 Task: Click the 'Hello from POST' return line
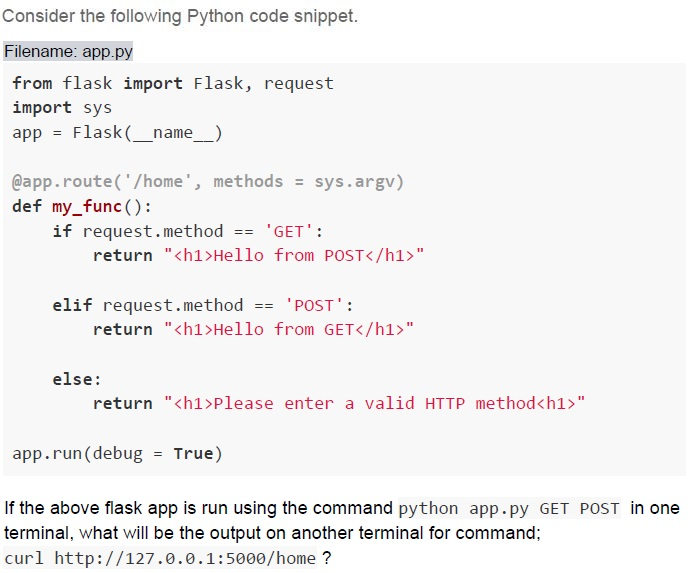pos(258,256)
